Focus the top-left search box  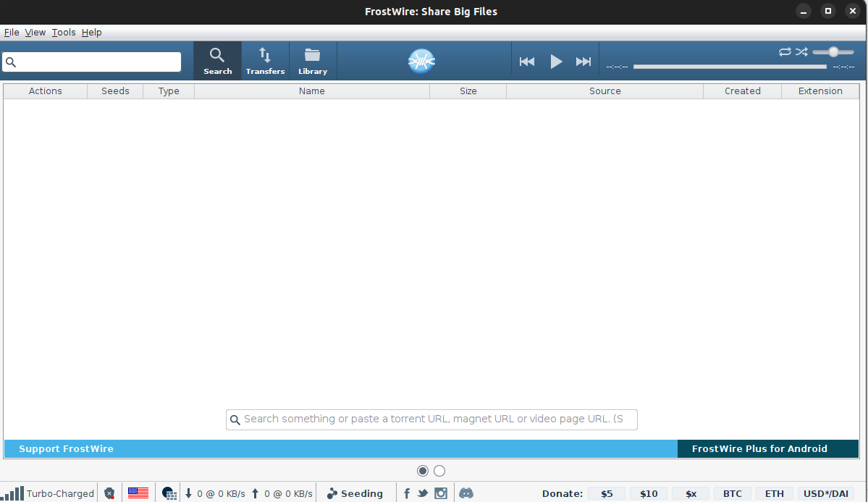coord(91,62)
